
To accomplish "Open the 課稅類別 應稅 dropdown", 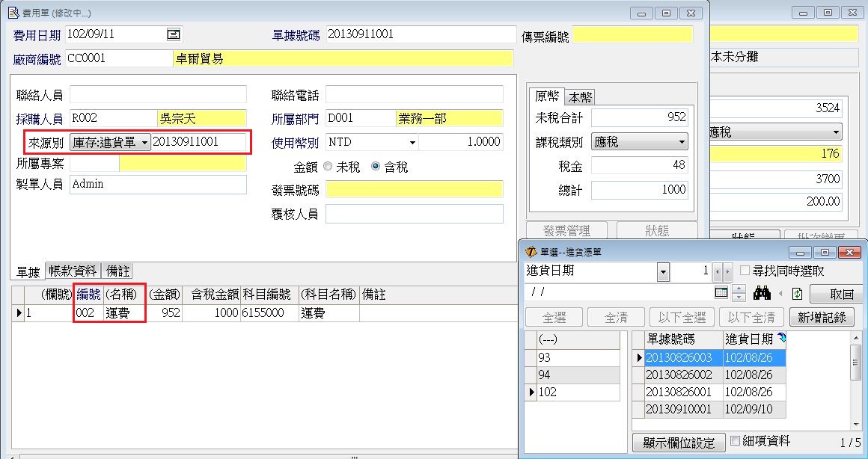I will 682,141.
